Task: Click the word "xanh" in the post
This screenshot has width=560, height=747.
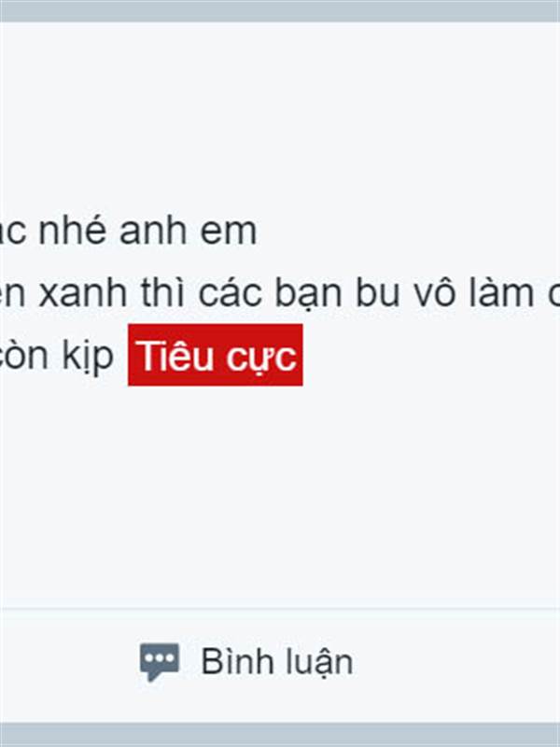Action: [83, 293]
